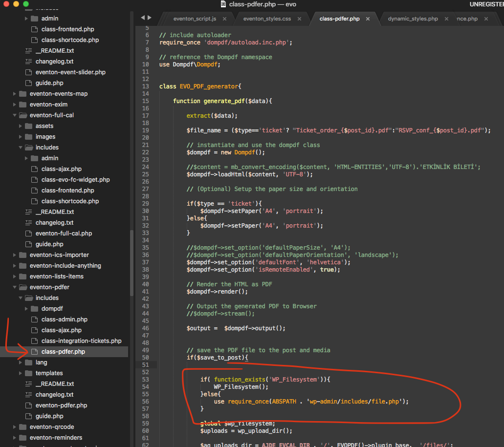Click the left tab scroll arrow

pyautogui.click(x=143, y=18)
